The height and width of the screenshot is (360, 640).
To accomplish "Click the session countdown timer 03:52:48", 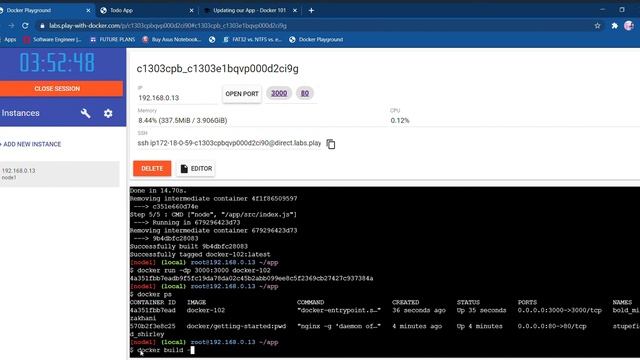I will pyautogui.click(x=57, y=62).
